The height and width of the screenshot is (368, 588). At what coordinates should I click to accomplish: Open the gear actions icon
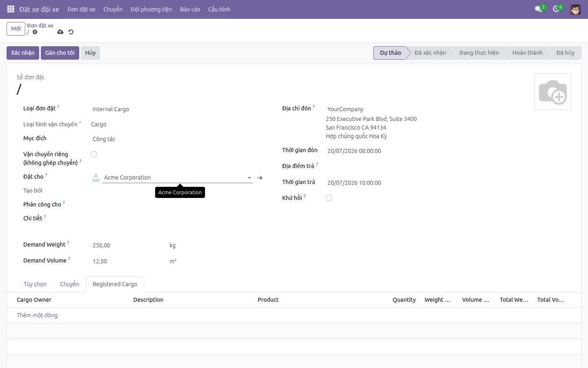[35, 32]
